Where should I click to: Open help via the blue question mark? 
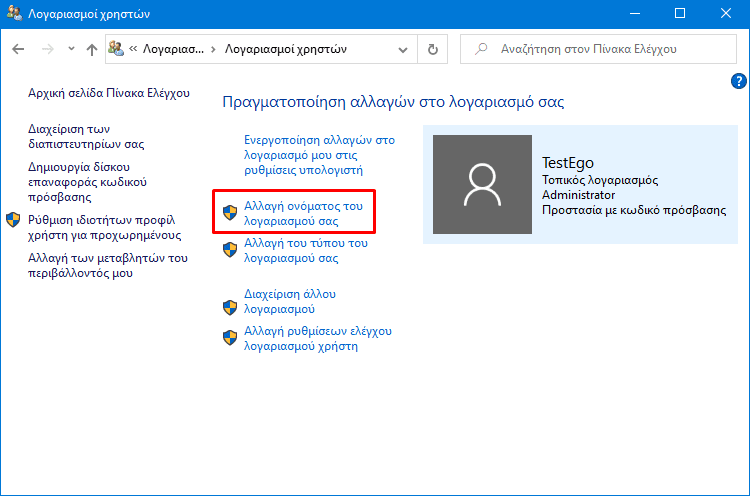(739, 81)
